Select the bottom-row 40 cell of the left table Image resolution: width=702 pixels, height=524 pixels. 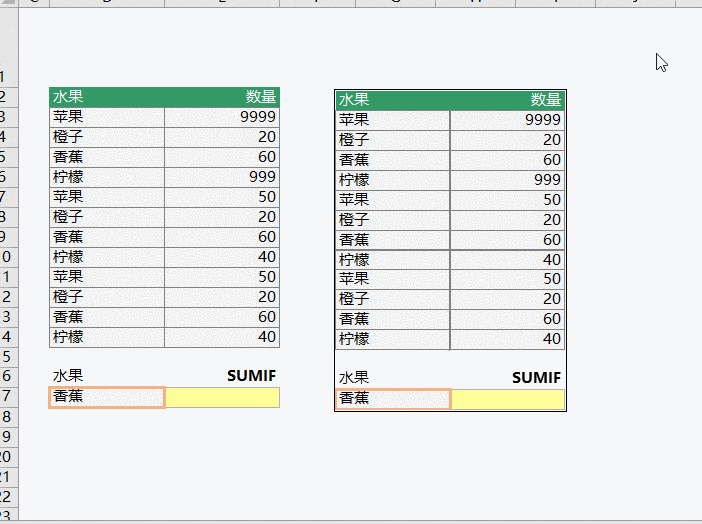click(x=222, y=337)
